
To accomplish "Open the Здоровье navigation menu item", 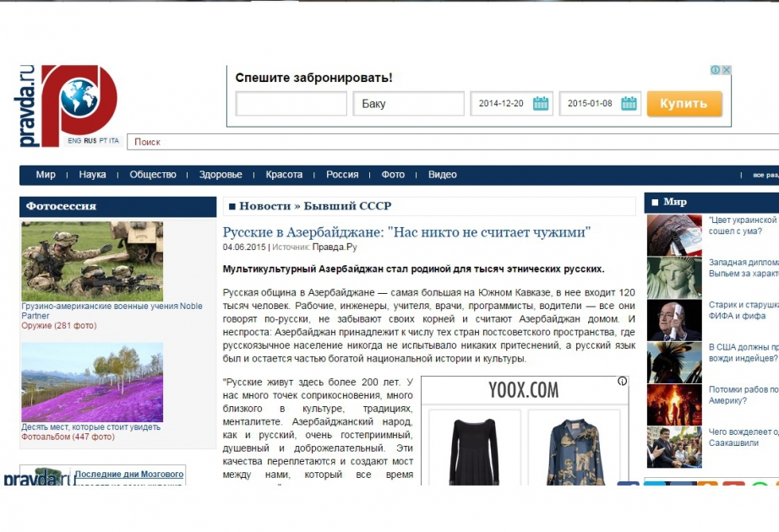I will pyautogui.click(x=221, y=174).
